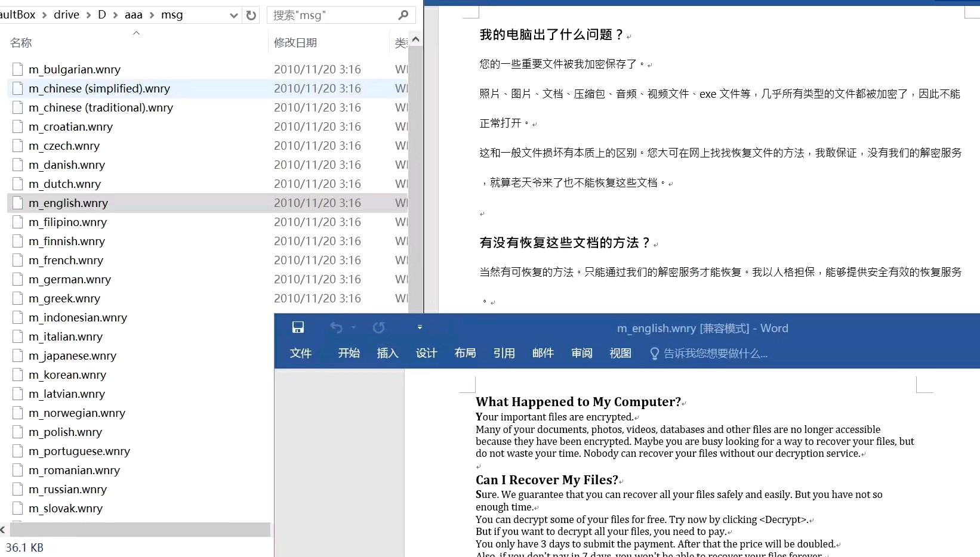Screen dimensions: 980x557
Task: Click the horizontal scroll left arrow
Action: (3, 529)
